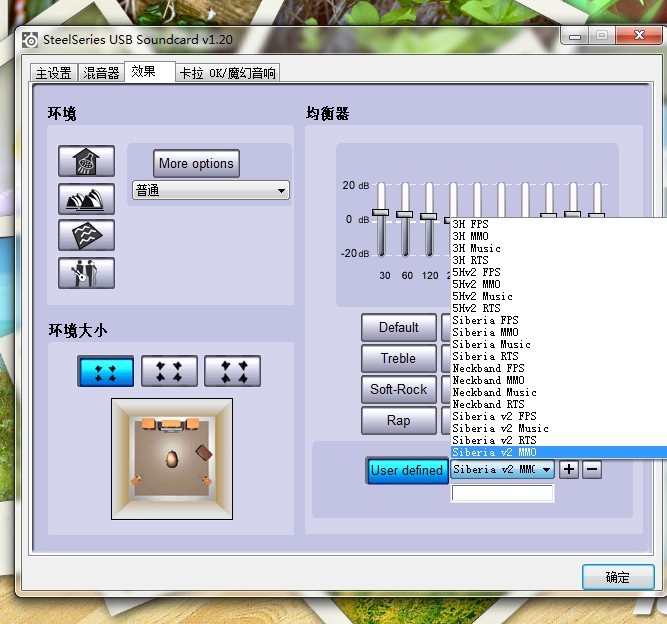Switch to the 主设置 tab

click(54, 73)
